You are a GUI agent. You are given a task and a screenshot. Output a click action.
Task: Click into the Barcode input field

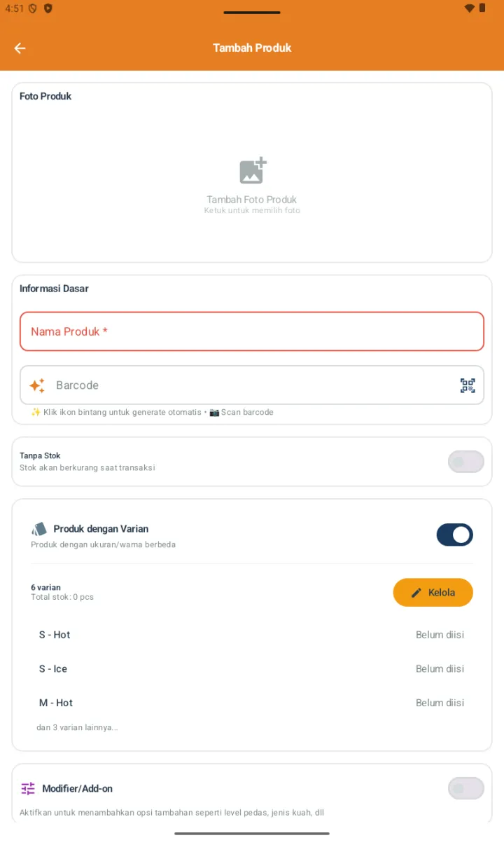[252, 385]
